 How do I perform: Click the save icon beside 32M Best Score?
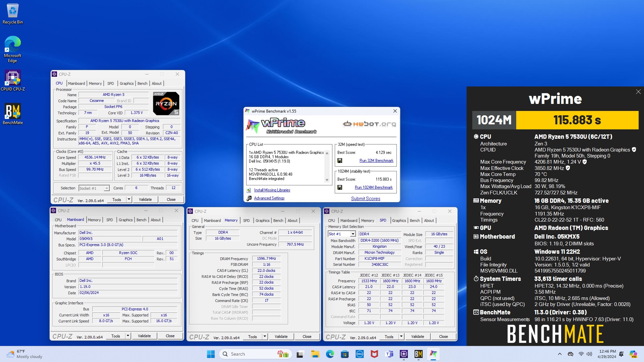340,161
